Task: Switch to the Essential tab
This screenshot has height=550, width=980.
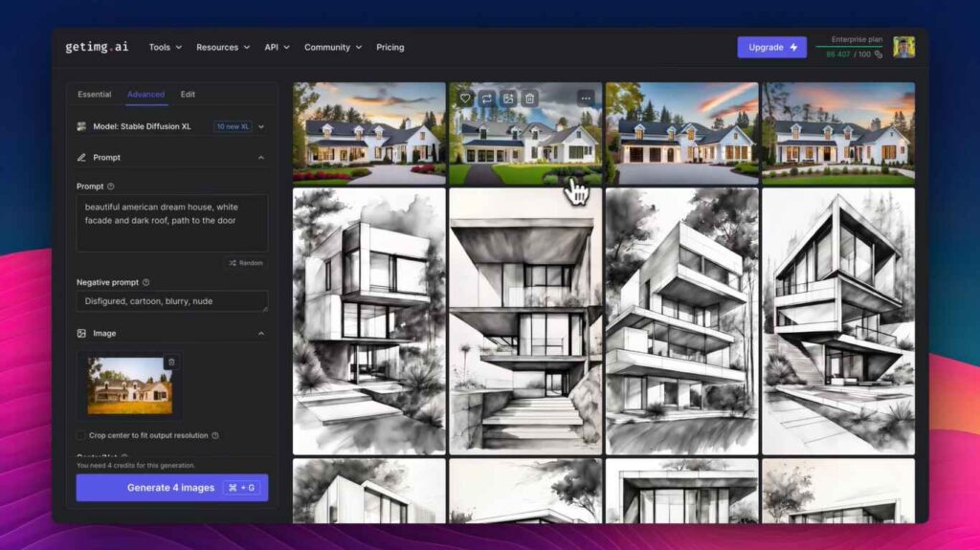Action: point(95,95)
